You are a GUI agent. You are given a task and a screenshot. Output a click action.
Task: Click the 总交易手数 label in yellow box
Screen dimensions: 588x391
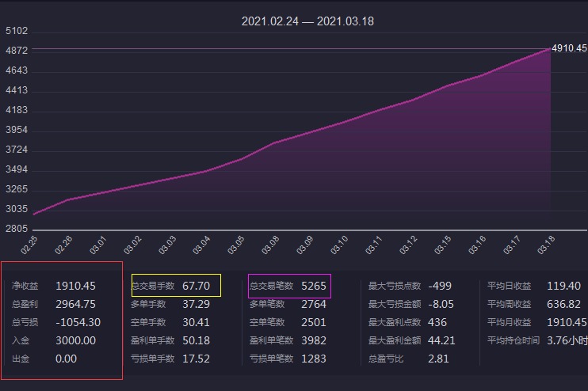[x=153, y=286]
